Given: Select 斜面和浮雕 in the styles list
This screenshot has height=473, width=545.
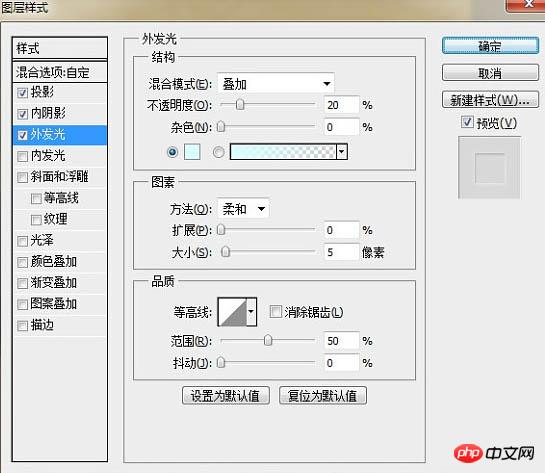Looking at the screenshot, I should coord(59,177).
